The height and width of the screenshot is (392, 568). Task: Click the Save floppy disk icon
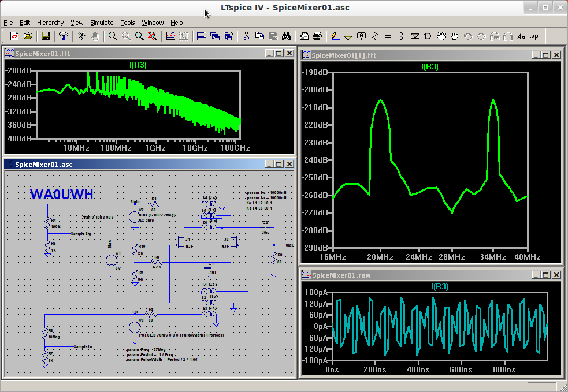(45, 36)
